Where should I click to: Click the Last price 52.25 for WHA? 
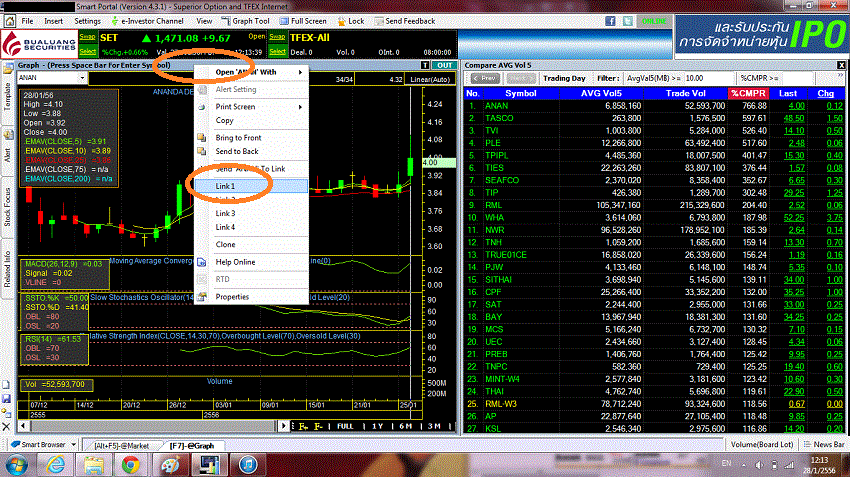pos(794,217)
